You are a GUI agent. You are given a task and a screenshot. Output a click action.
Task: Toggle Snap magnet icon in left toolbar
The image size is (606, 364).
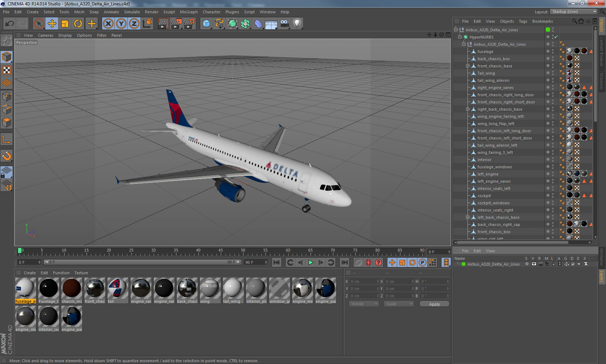pyautogui.click(x=7, y=156)
